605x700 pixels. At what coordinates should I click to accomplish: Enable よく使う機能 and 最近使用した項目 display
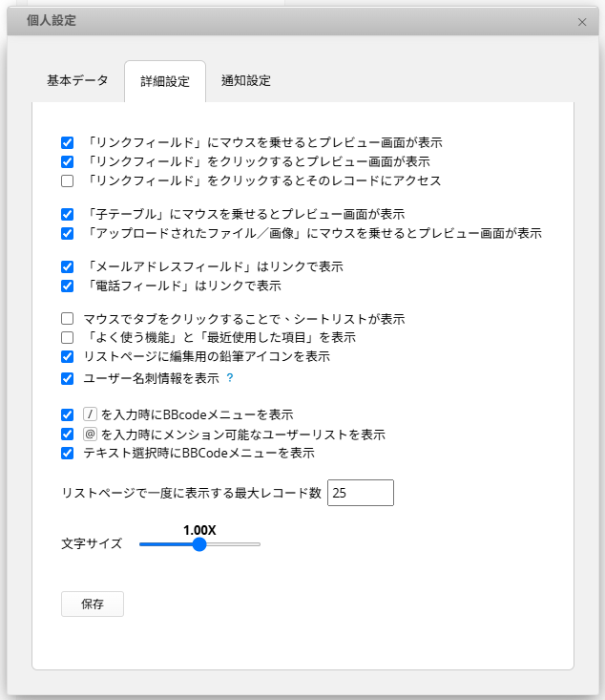click(x=68, y=337)
